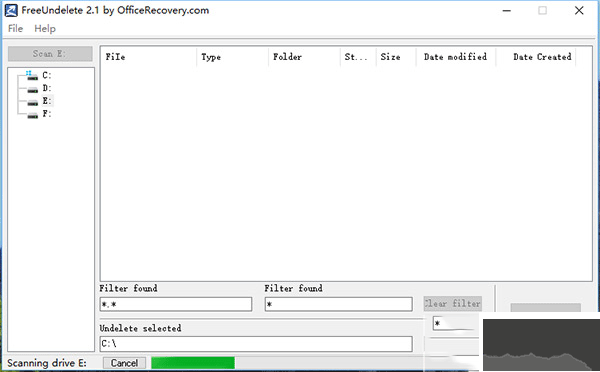600x372 pixels.
Task: Sort by St... column header
Action: point(358,57)
